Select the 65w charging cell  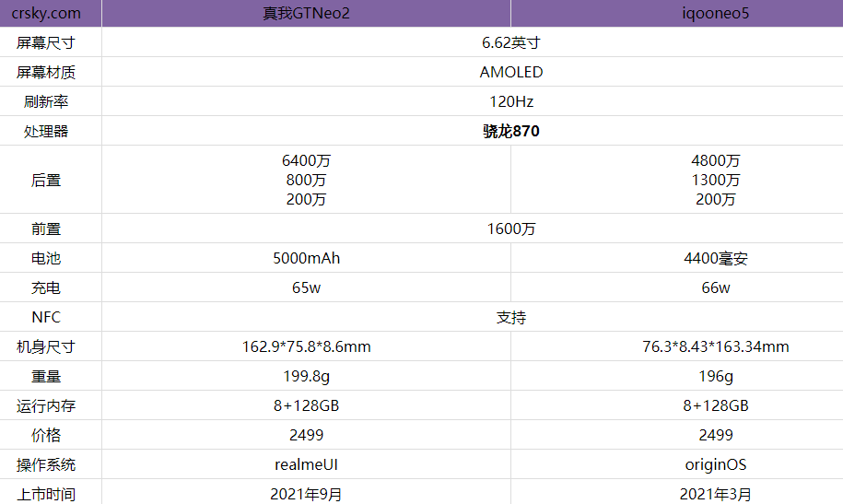pos(306,287)
